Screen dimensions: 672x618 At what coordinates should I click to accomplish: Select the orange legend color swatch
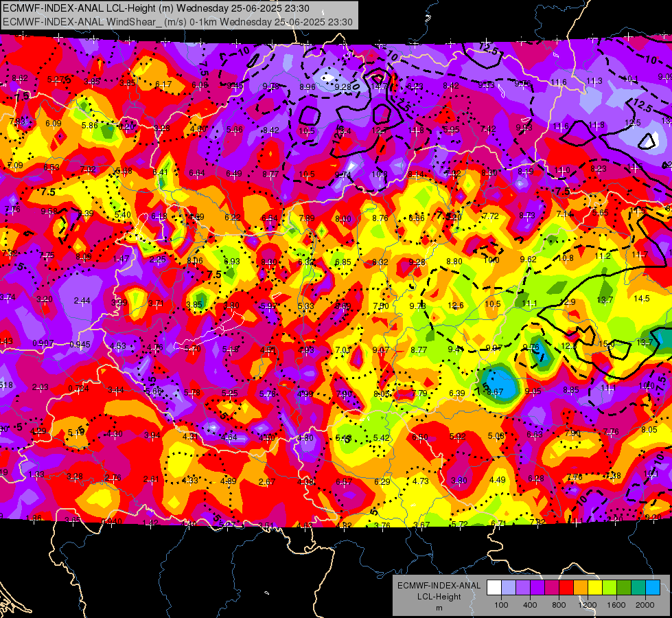tap(580, 588)
